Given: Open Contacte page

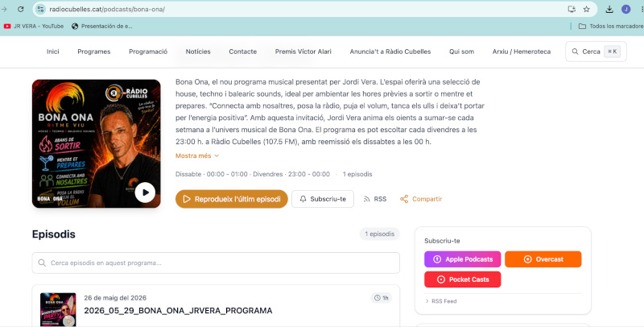Looking at the screenshot, I should pyautogui.click(x=243, y=52).
